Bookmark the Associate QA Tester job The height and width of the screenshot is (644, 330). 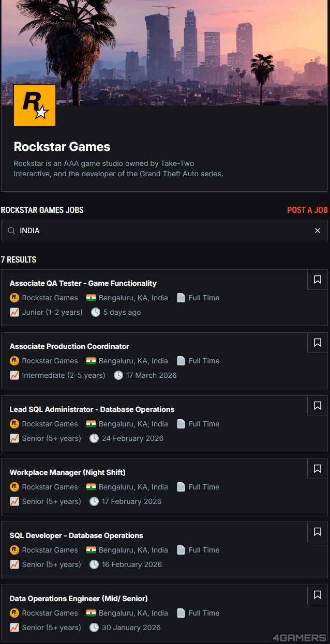click(x=317, y=280)
